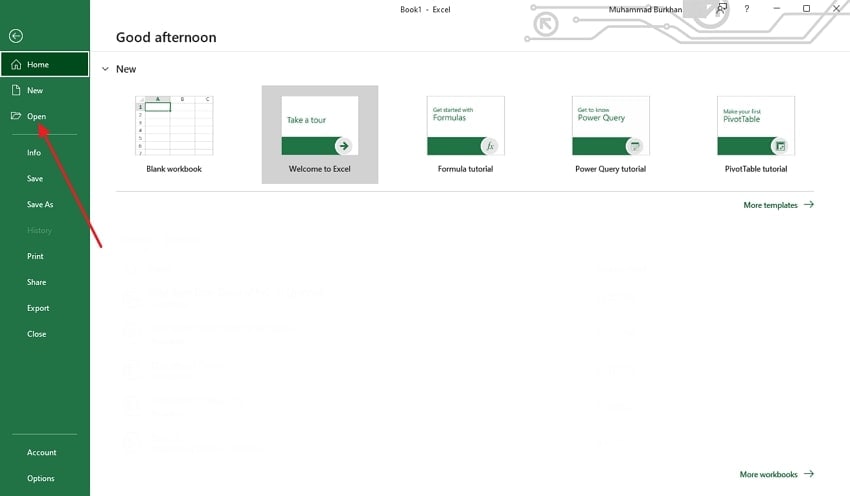Open Excel Options

coord(41,478)
